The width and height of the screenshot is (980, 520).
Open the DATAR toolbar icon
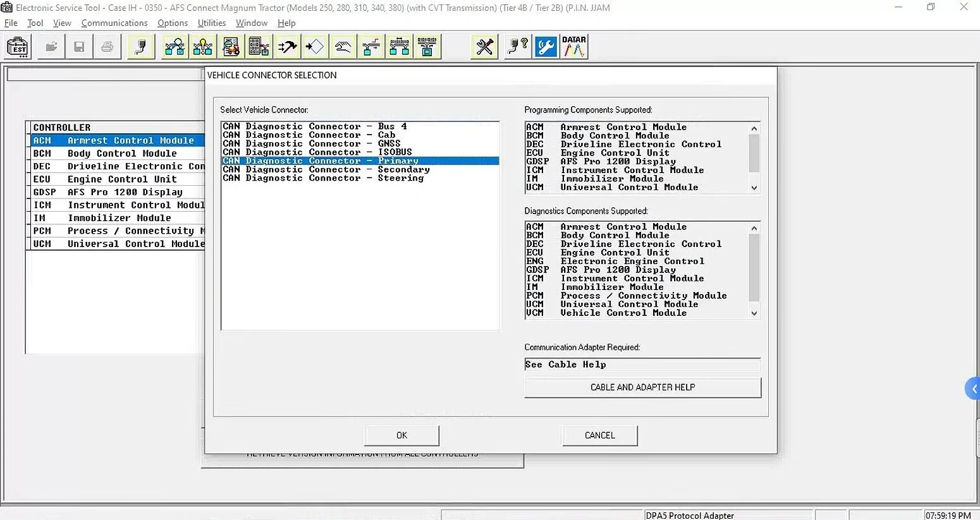point(574,47)
